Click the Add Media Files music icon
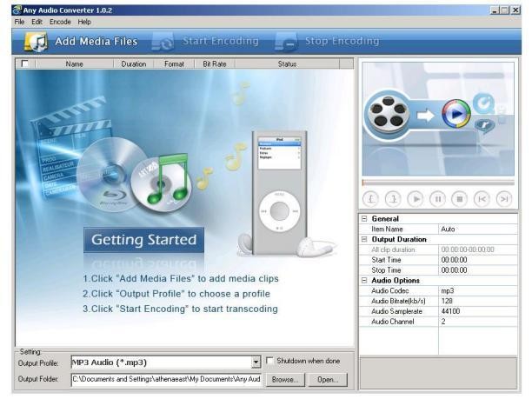Viewport: 532px width, 399px height. pyautogui.click(x=36, y=42)
